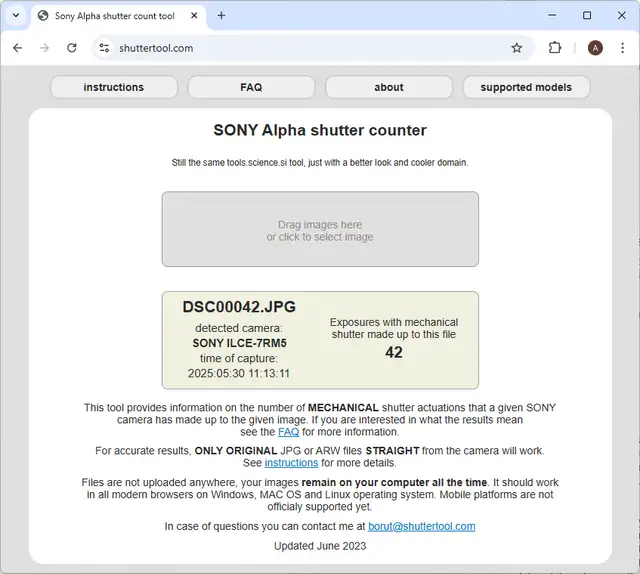Follow the instructions link in paragraph
Screen dimensions: 640x574
pos(291,463)
